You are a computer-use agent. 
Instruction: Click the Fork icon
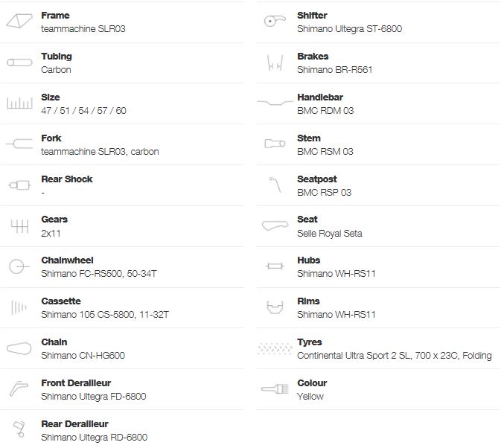tap(19, 144)
